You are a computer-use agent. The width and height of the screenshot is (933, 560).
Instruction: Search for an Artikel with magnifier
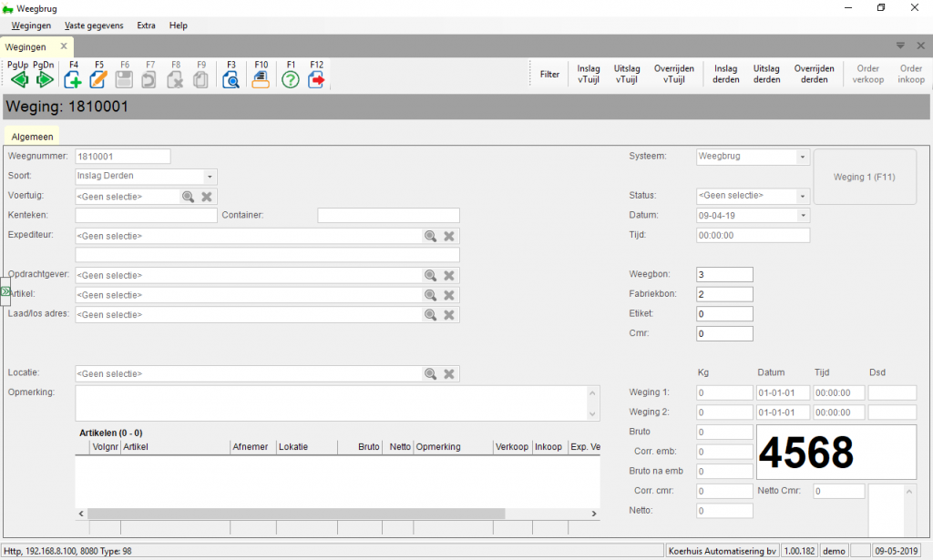(x=430, y=295)
